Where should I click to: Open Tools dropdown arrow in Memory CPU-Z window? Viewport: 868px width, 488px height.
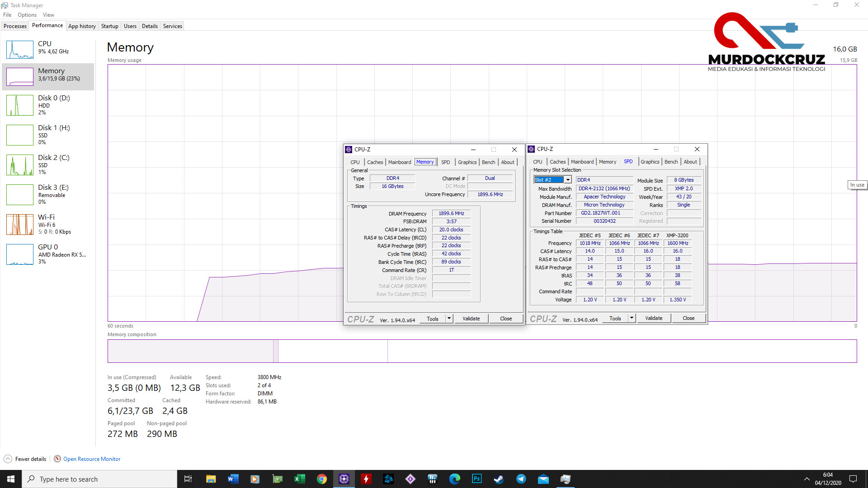[449, 319]
